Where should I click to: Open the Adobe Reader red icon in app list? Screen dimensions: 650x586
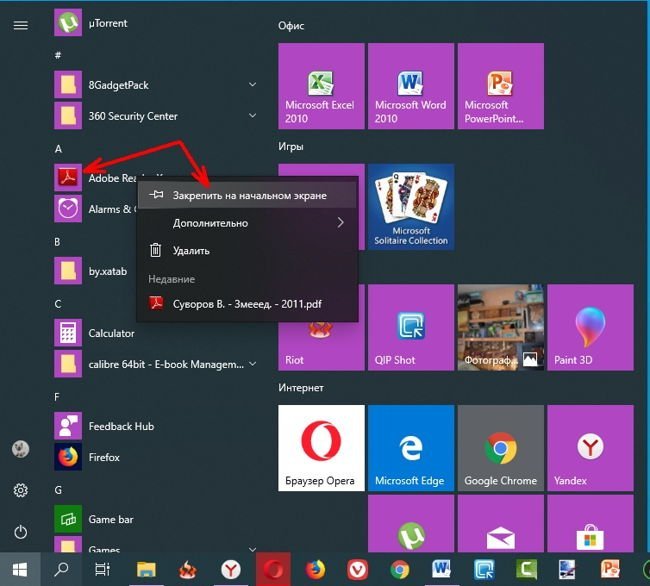pyautogui.click(x=68, y=177)
